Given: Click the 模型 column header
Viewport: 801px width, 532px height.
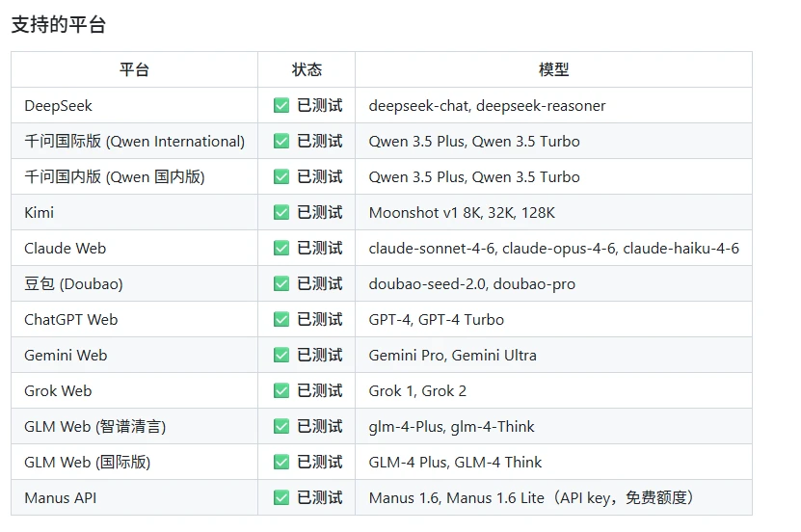Looking at the screenshot, I should pos(553,69).
